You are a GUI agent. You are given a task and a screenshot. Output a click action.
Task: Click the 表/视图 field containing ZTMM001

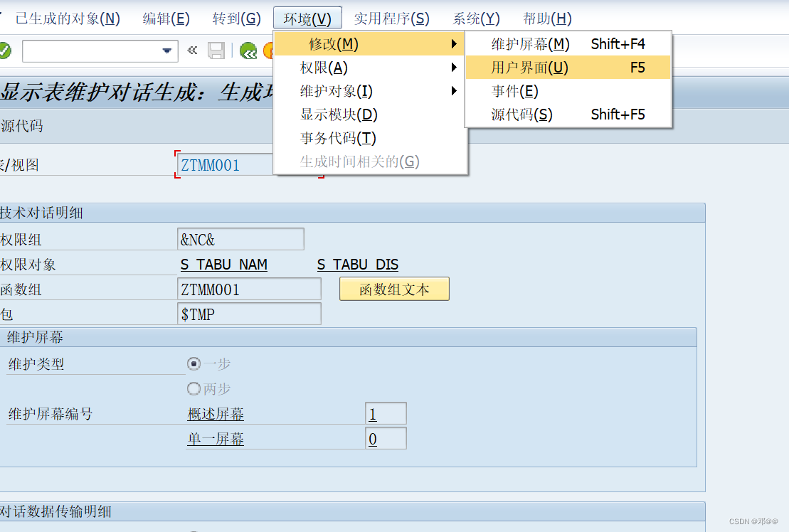pos(225,165)
